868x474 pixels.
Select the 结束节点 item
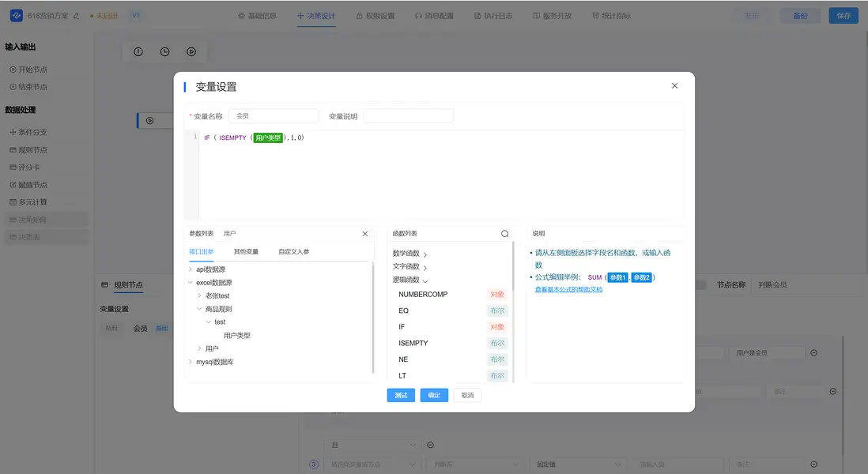click(x=28, y=87)
